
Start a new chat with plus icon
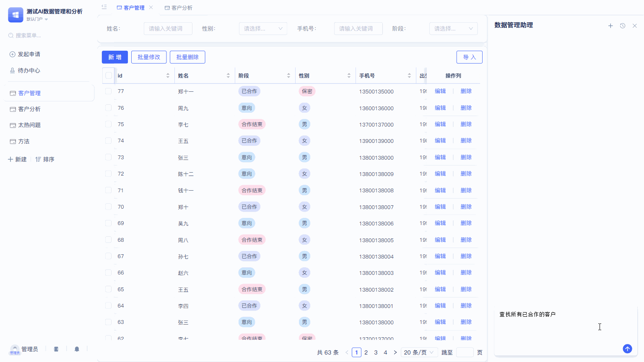click(610, 26)
